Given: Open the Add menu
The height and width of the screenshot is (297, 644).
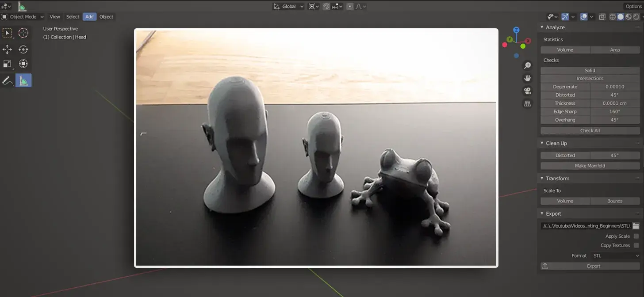Looking at the screenshot, I should point(89,17).
